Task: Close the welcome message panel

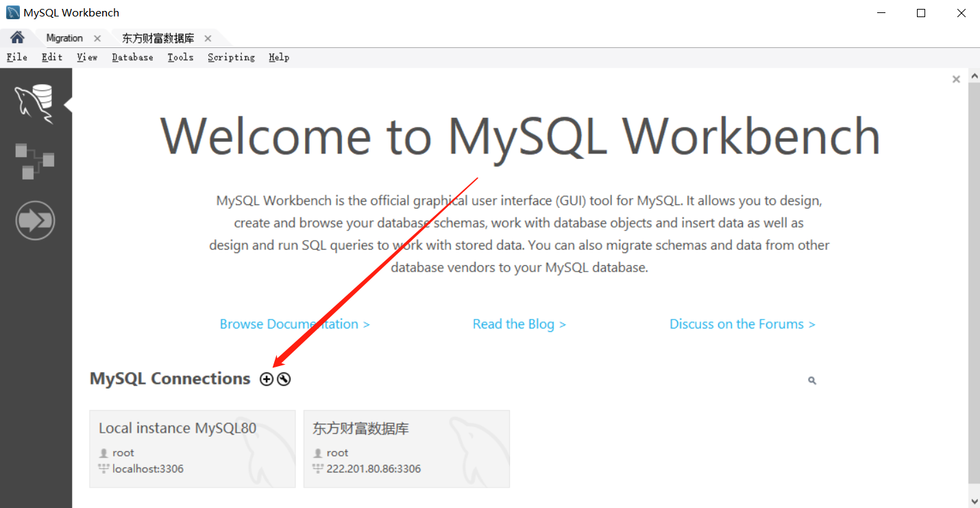Action: pos(956,80)
